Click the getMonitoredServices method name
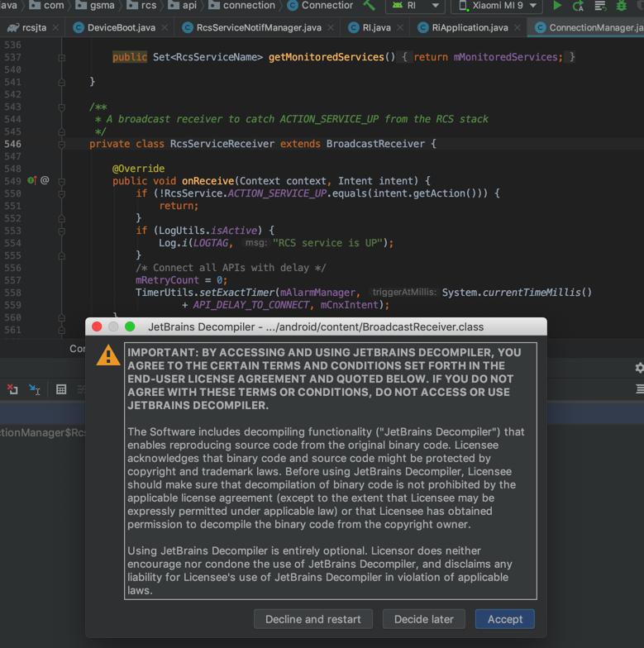644x648 pixels. coord(326,57)
